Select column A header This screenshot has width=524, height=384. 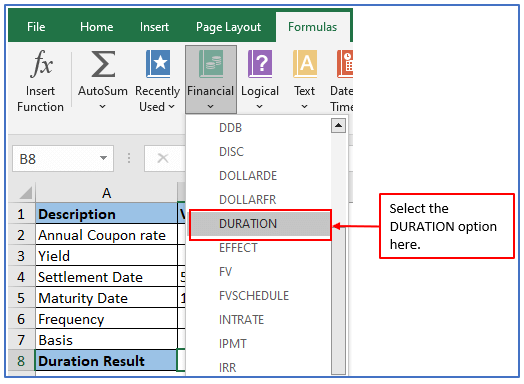point(106,193)
